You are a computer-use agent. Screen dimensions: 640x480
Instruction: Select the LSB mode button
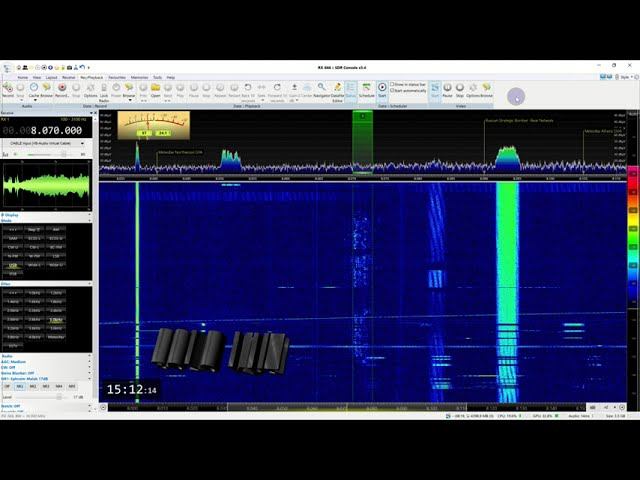(56, 256)
